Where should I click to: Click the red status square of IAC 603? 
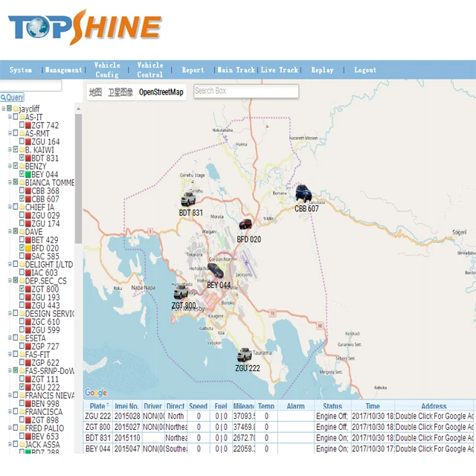pyautogui.click(x=28, y=273)
